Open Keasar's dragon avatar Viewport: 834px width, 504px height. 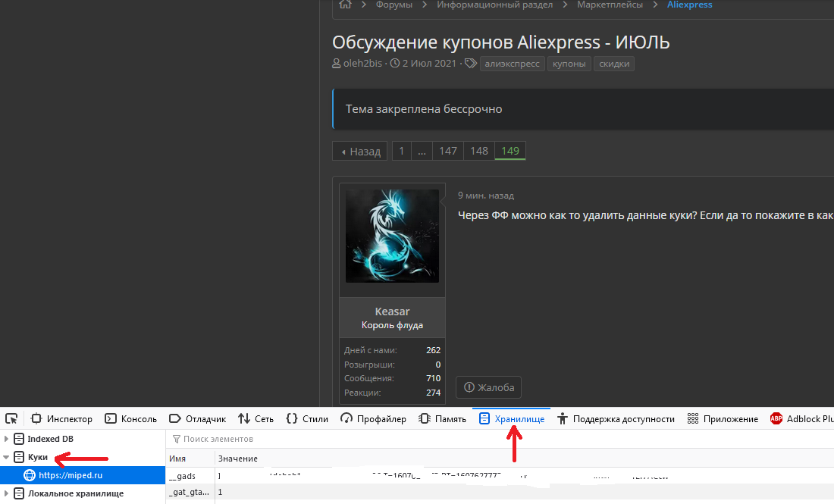point(392,236)
